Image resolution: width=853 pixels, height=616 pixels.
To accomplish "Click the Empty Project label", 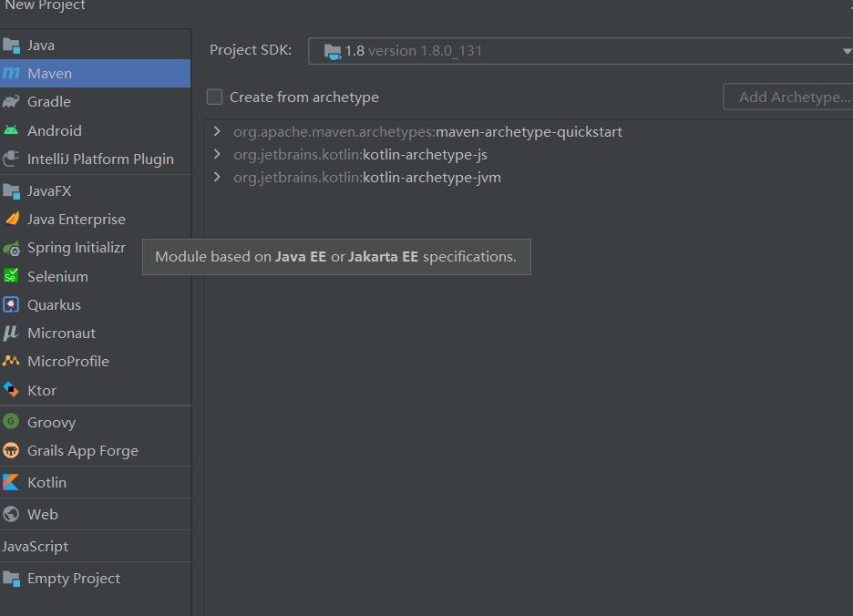I will (x=74, y=579).
